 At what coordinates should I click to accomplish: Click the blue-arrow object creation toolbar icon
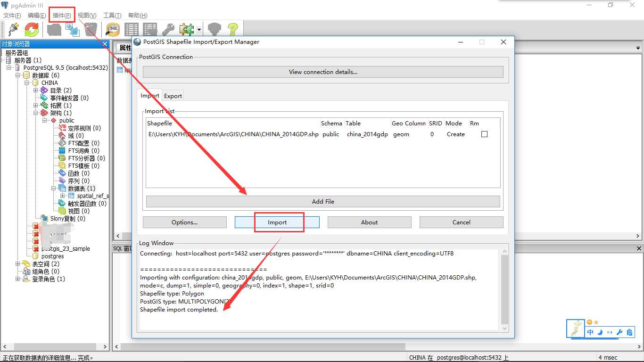pyautogui.click(x=72, y=30)
